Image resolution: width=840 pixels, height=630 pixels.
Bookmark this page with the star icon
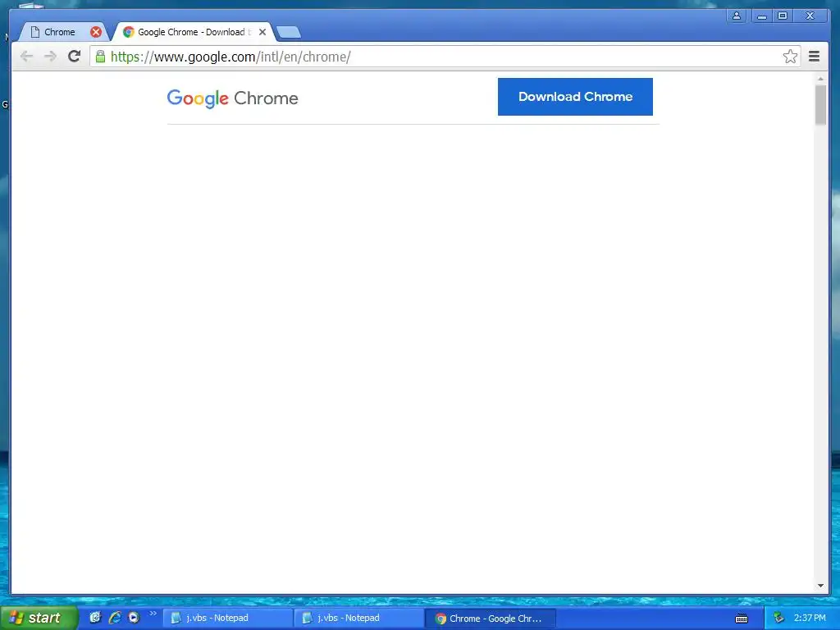(790, 57)
